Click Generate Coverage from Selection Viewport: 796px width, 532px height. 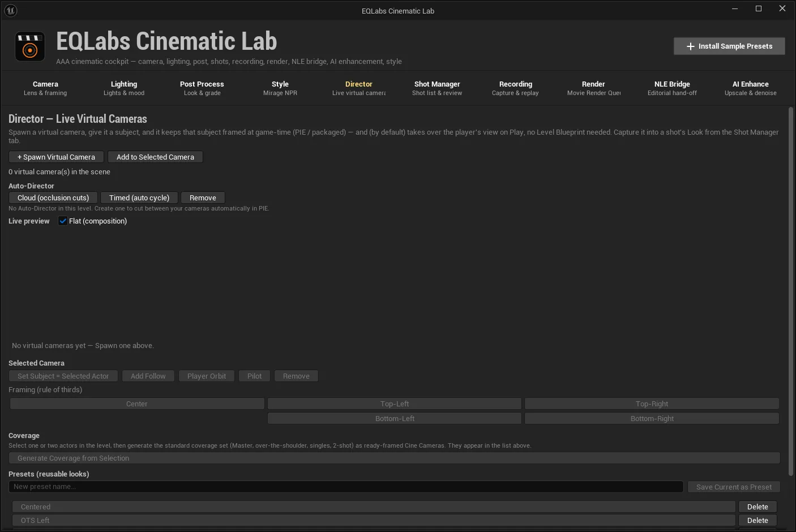(x=395, y=458)
